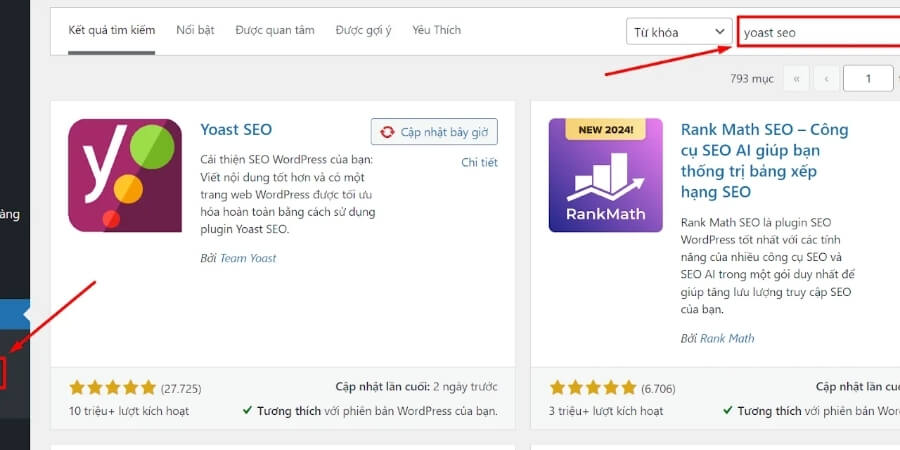This screenshot has width=900, height=450.
Task: Click the Rank Math star rating
Action: click(x=593, y=387)
